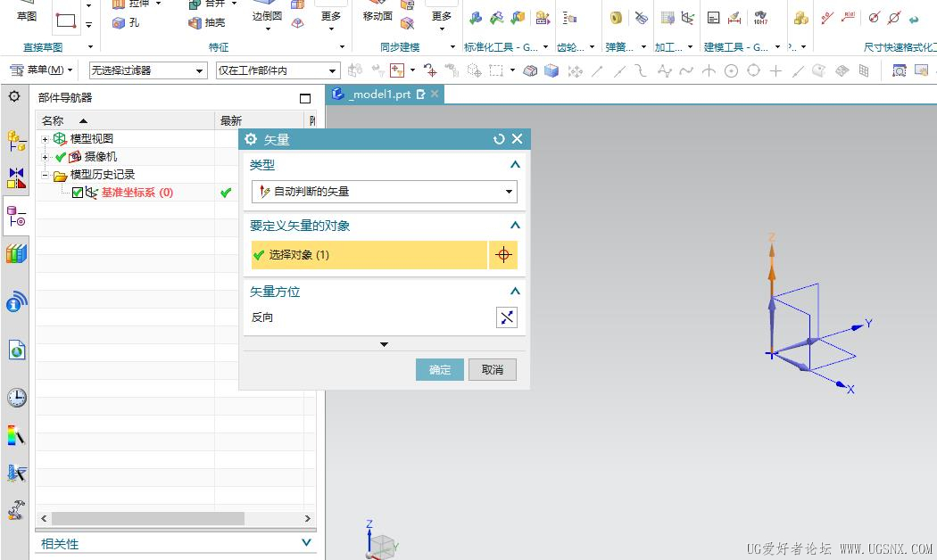
Task: Open the Constraint Navigator sidebar tab
Action: click(16, 178)
